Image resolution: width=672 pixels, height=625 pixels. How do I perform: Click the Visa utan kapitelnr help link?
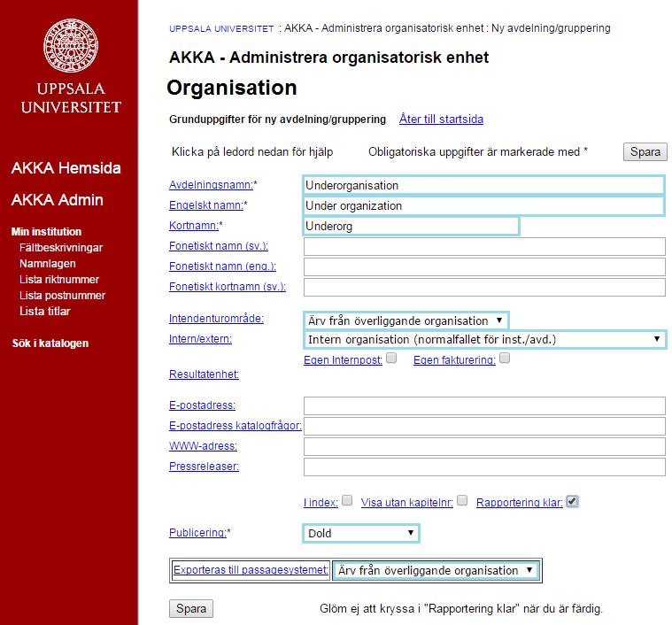point(406,502)
